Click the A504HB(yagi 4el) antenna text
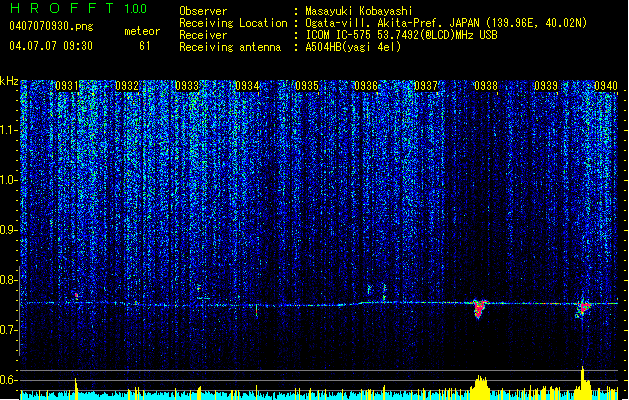The image size is (629, 400). point(353,47)
